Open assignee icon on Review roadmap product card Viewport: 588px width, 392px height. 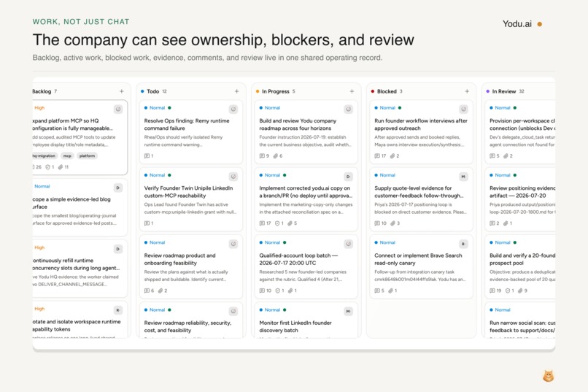click(x=233, y=244)
